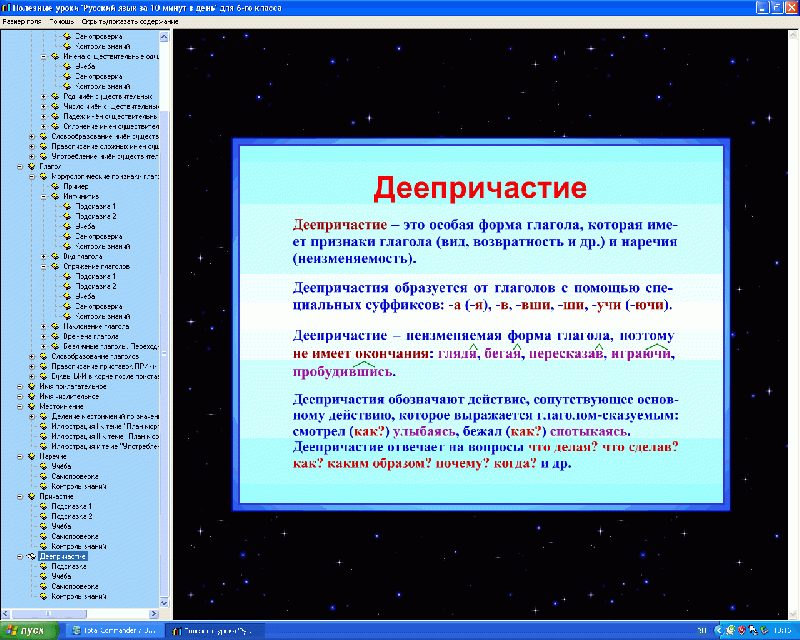Open Учеба under Спряжение глаголов
The image size is (800, 640).
(85, 297)
